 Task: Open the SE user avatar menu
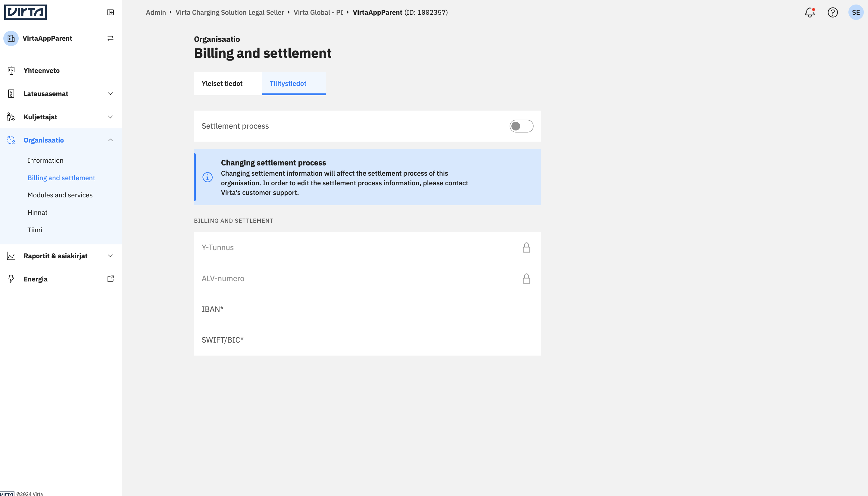(856, 12)
